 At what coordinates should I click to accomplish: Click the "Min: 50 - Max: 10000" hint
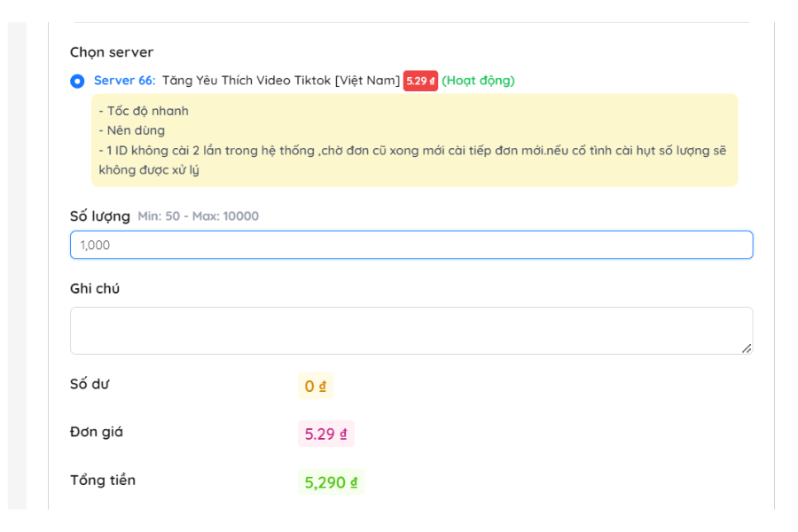[x=198, y=216]
